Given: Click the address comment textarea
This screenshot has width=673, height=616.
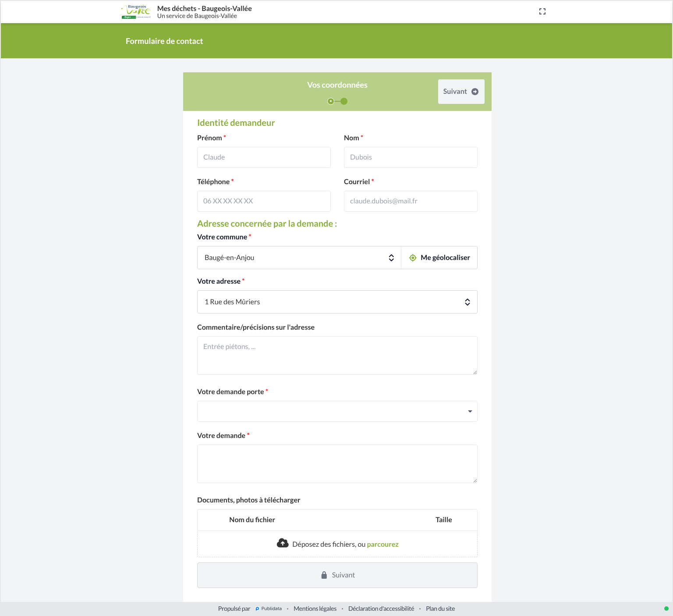Looking at the screenshot, I should 337,356.
